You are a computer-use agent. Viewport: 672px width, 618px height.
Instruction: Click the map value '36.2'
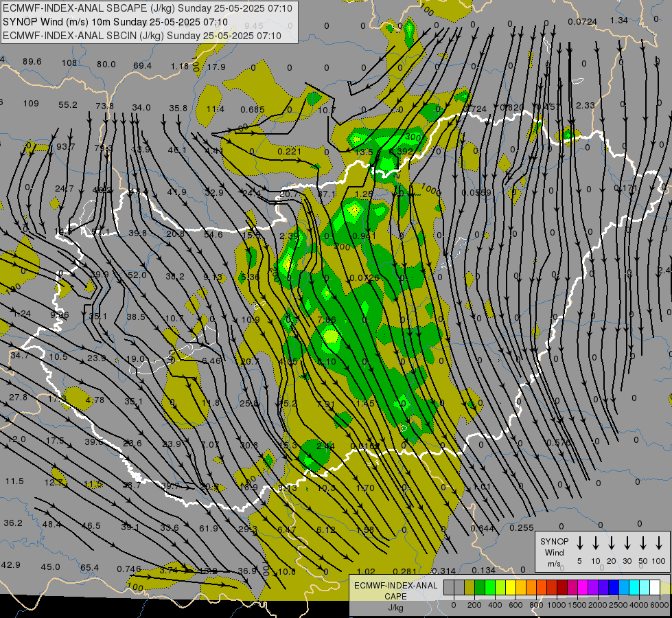[x=13, y=523]
